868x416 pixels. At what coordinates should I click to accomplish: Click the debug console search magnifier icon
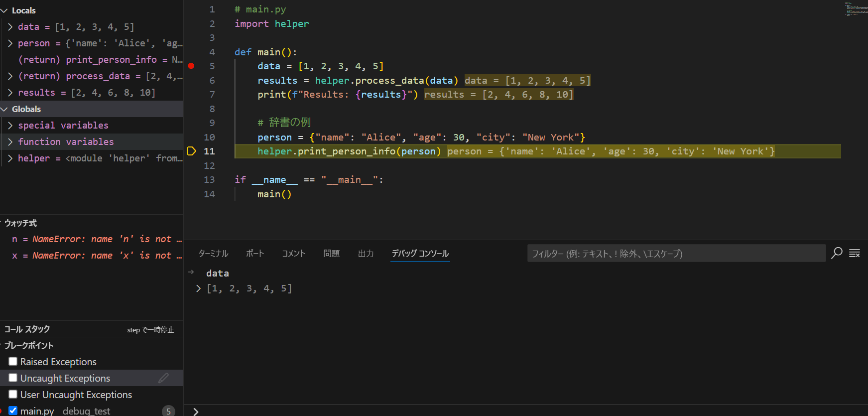point(837,253)
